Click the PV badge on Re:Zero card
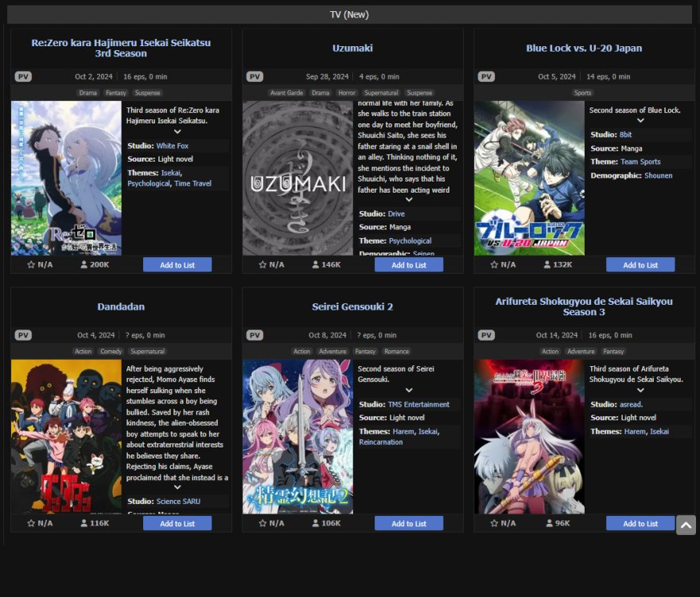 [x=23, y=76]
